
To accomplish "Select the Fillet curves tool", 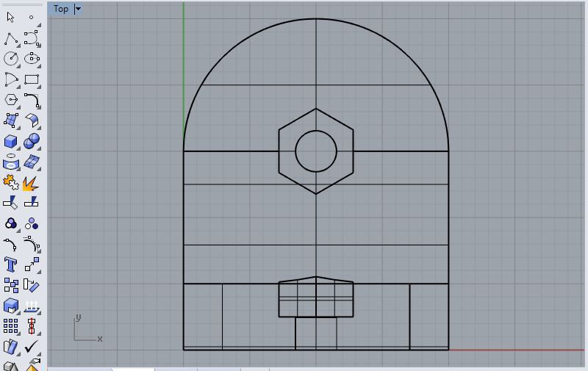I will (x=32, y=100).
